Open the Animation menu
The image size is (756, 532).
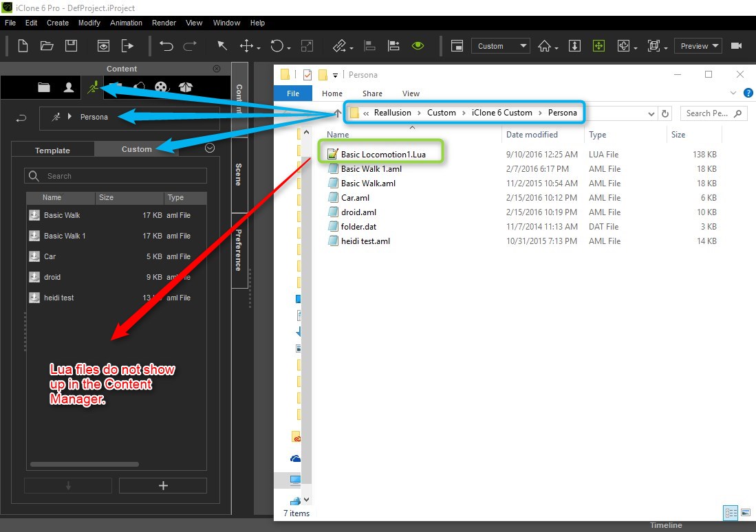(x=126, y=23)
